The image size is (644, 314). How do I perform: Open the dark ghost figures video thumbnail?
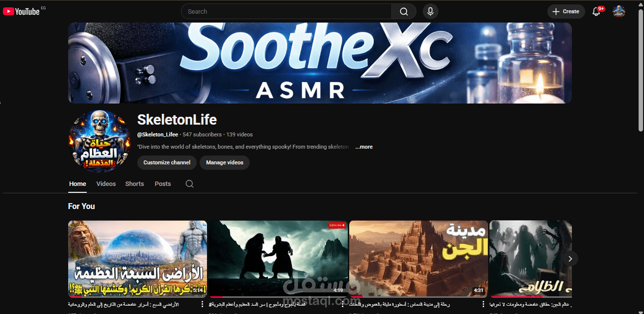pyautogui.click(x=531, y=259)
